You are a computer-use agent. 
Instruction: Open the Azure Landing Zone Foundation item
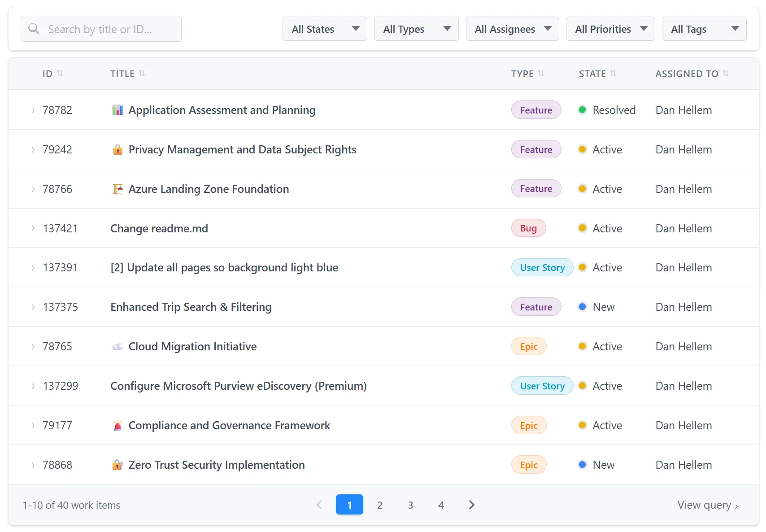point(209,189)
